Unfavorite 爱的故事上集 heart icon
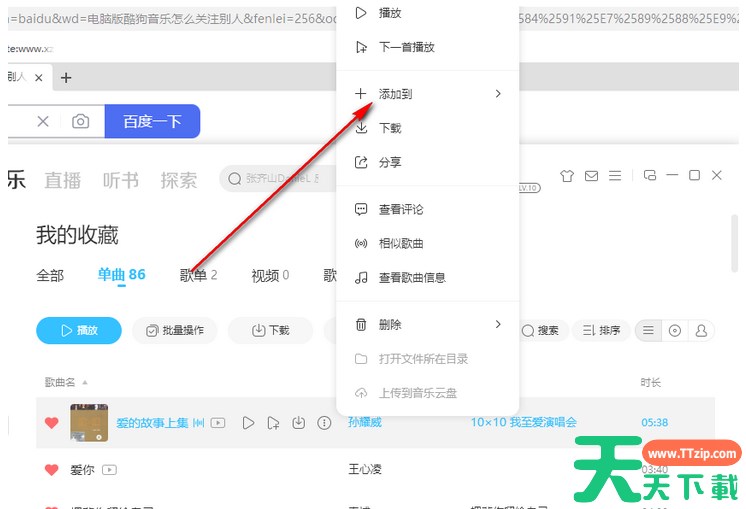This screenshot has height=509, width=746. (51, 422)
